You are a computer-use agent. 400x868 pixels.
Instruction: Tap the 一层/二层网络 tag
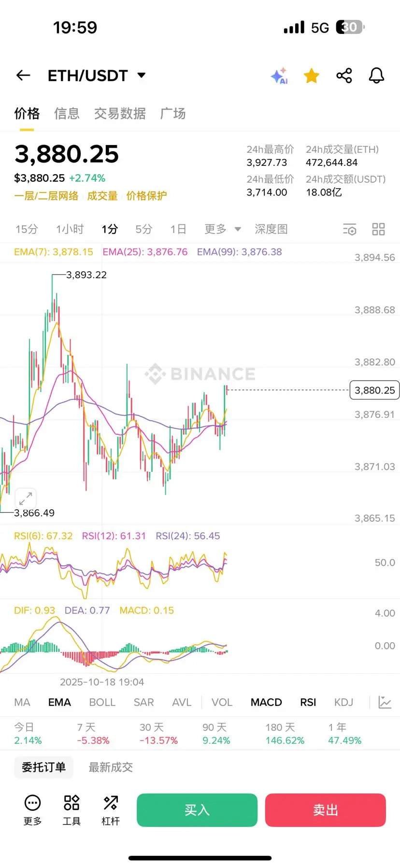click(x=46, y=196)
